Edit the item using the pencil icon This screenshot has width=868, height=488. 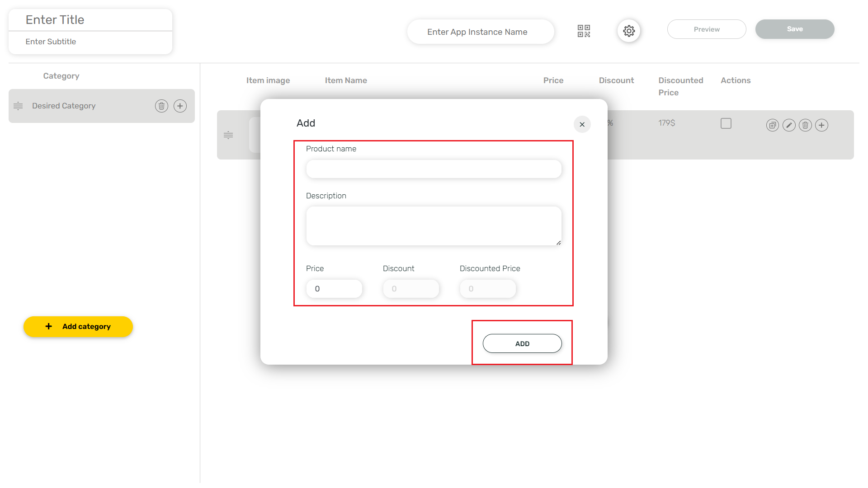click(x=789, y=125)
